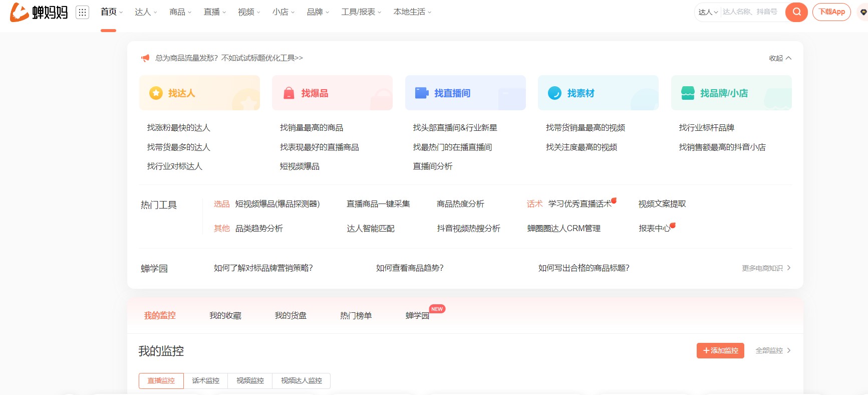
Task: Switch to 我的货盘 tab
Action: pyautogui.click(x=291, y=315)
